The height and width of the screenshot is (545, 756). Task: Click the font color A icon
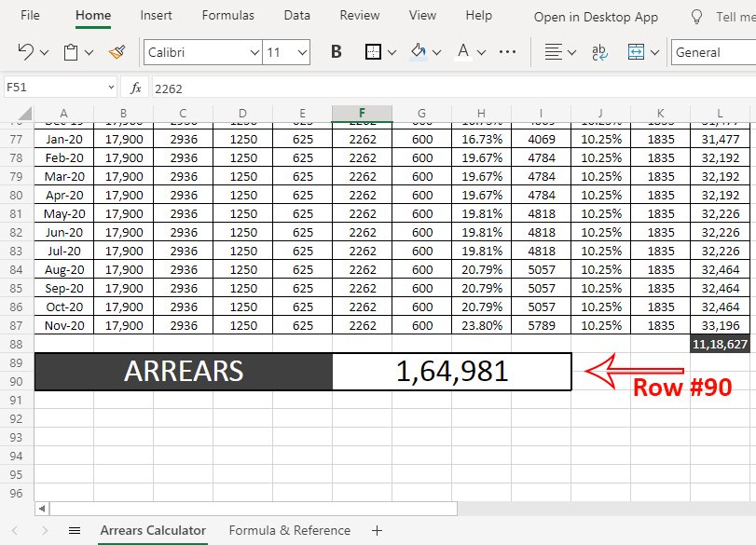[x=464, y=52]
